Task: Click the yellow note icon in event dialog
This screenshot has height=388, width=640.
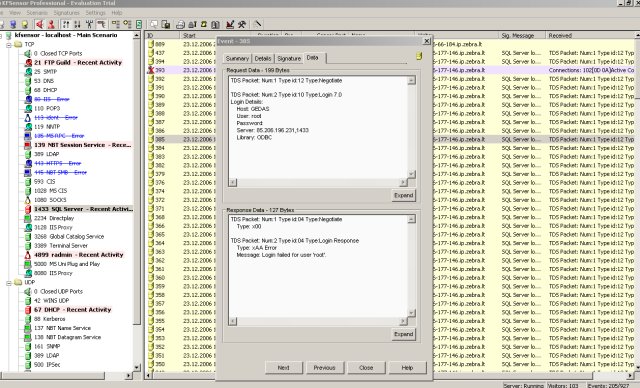Action: pos(419,56)
